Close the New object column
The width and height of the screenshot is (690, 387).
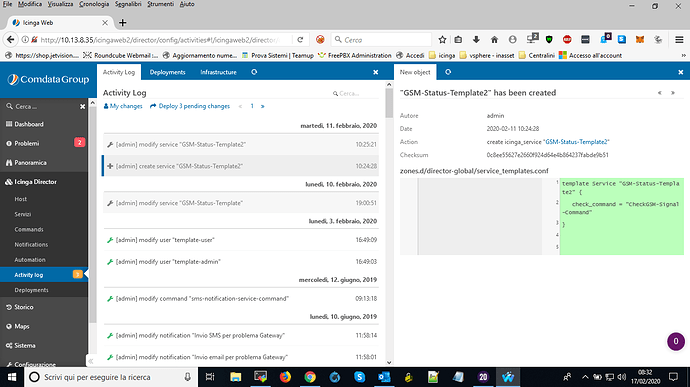(680, 72)
